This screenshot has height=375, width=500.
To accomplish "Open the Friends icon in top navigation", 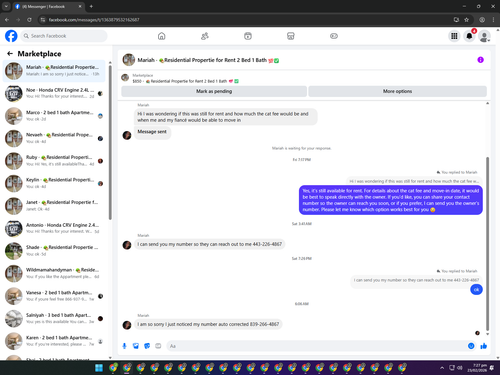I will click(x=205, y=36).
